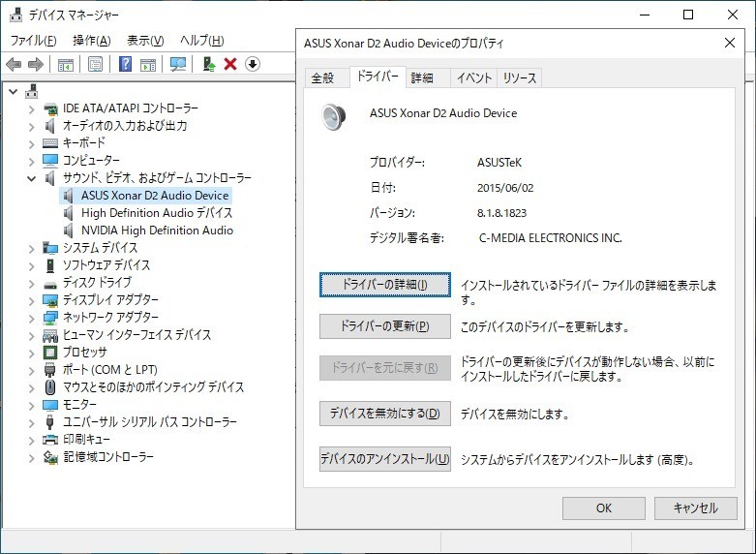Expand the キーボード node chevron
Viewport: 756px width, 554px height.
[x=31, y=143]
